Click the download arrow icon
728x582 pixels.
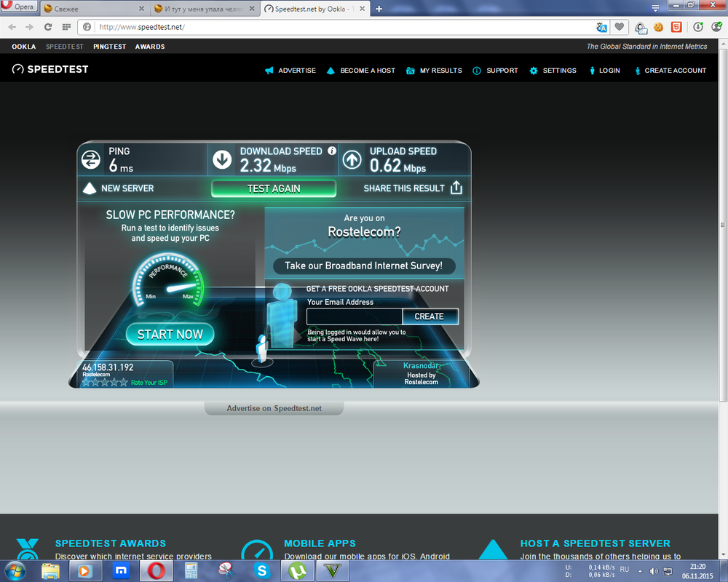coord(222,159)
